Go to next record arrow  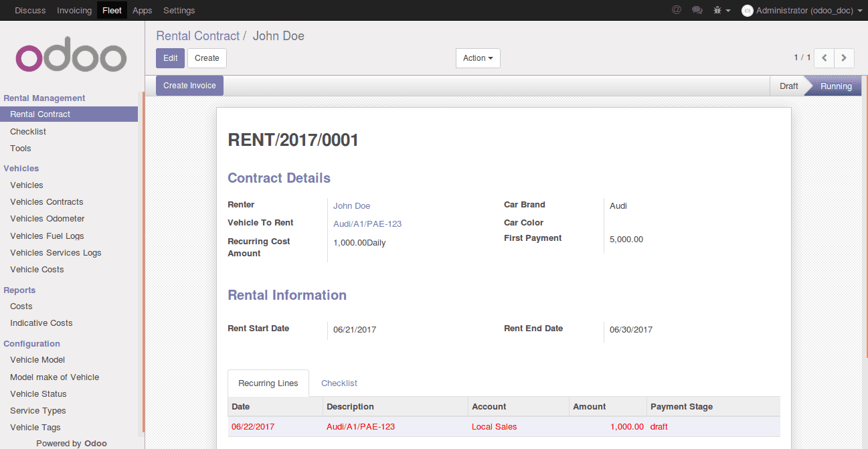coord(845,58)
